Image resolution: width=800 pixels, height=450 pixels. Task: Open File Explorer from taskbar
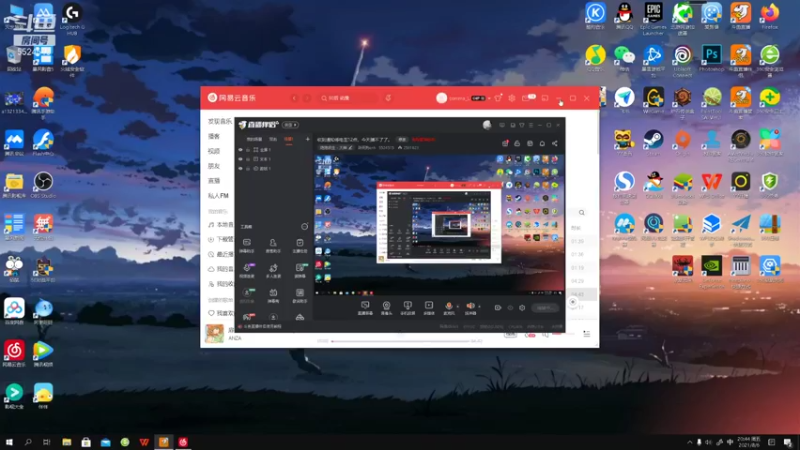(67, 442)
